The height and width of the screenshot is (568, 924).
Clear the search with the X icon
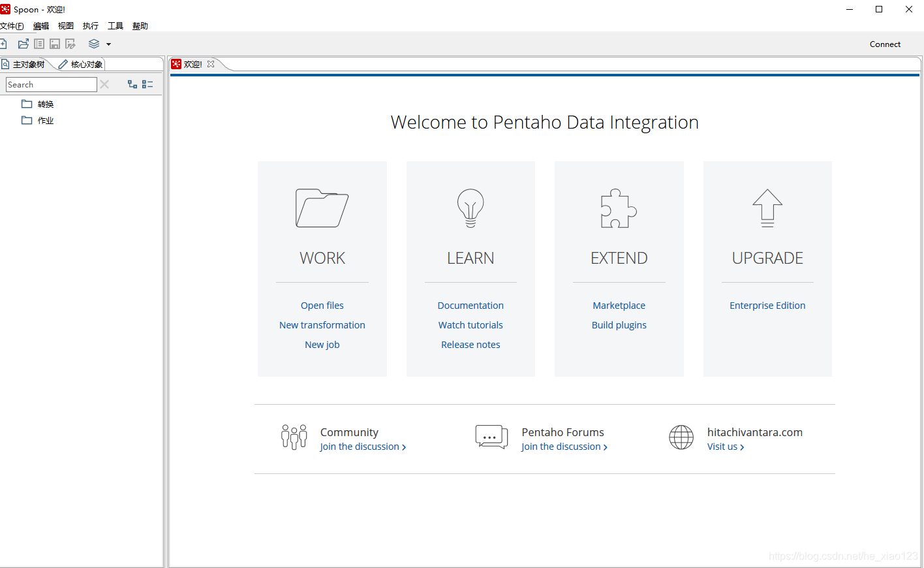point(104,84)
